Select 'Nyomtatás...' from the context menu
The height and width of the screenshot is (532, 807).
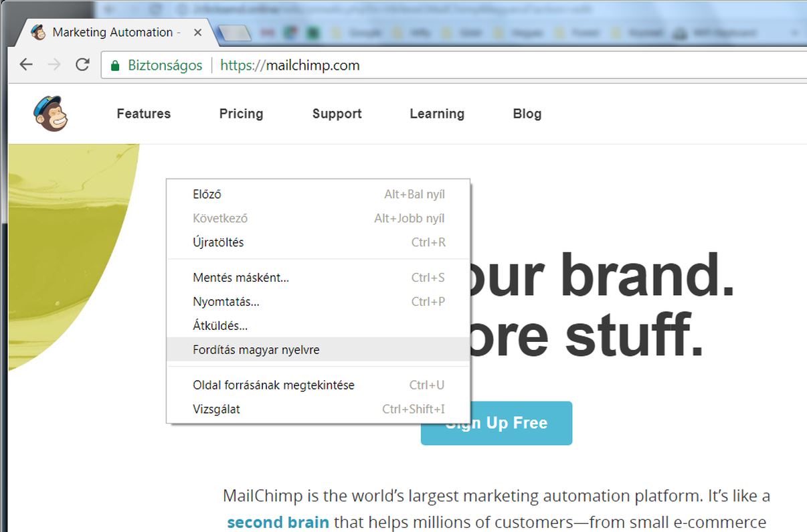226,302
